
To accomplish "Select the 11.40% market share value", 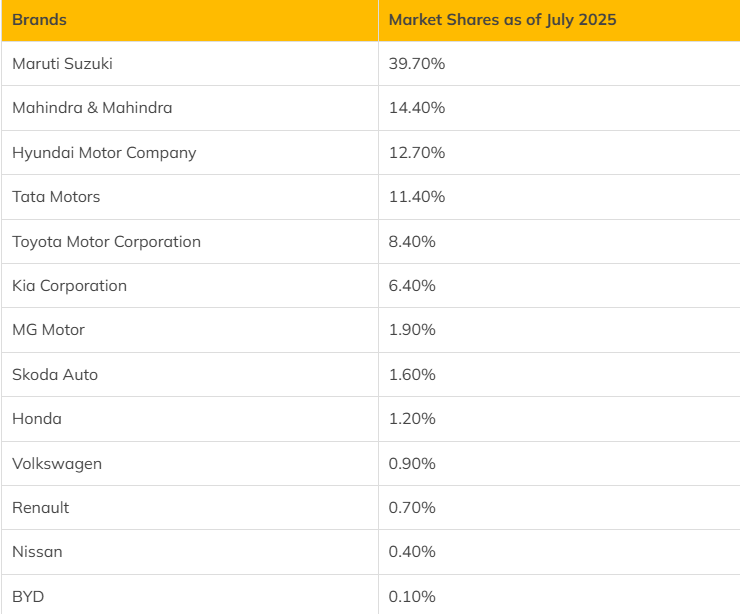I will [x=417, y=197].
